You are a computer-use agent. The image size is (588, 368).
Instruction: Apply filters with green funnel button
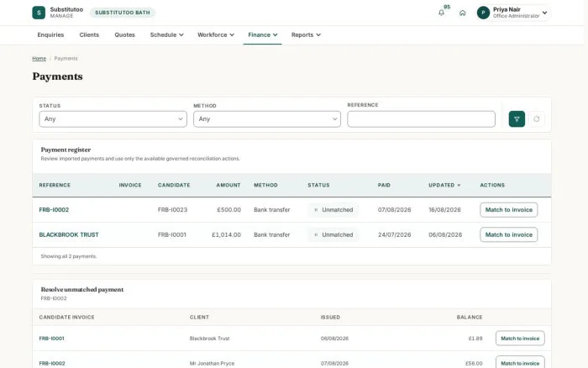click(517, 119)
